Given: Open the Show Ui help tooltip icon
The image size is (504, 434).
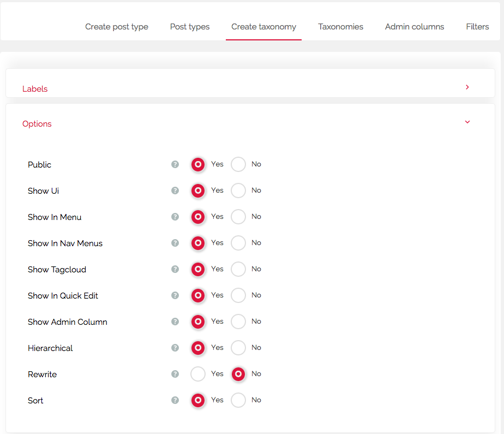Looking at the screenshot, I should click(175, 191).
